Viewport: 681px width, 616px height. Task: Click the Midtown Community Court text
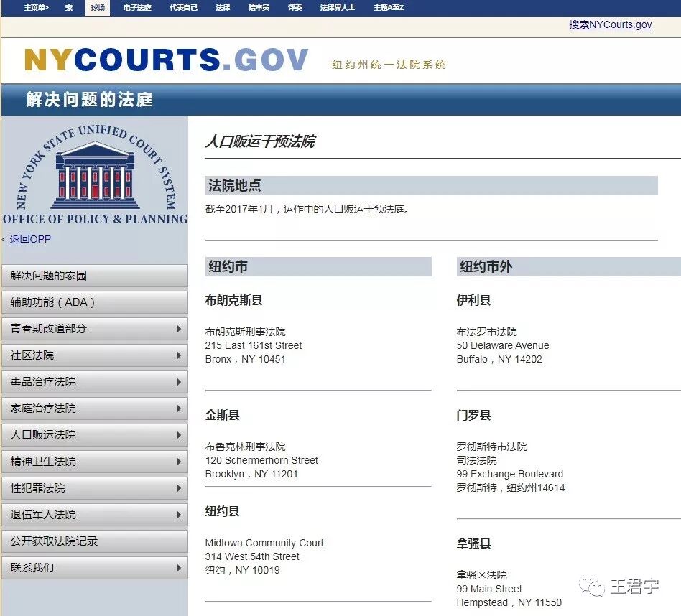pyautogui.click(x=264, y=543)
